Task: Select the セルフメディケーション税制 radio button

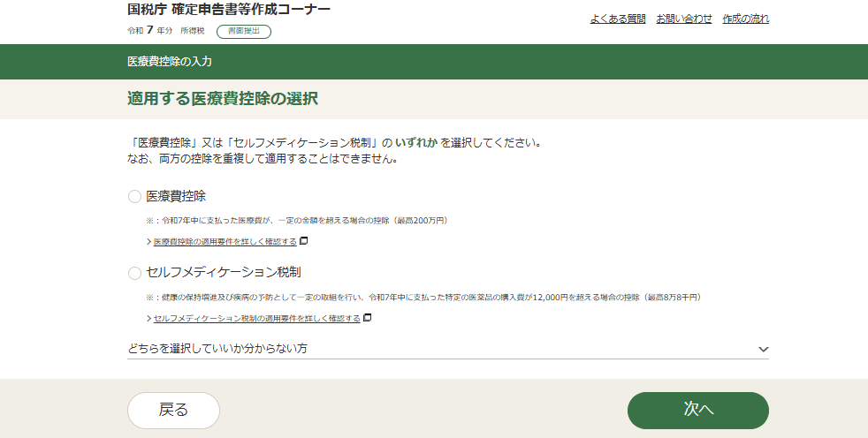Action: pos(134,273)
